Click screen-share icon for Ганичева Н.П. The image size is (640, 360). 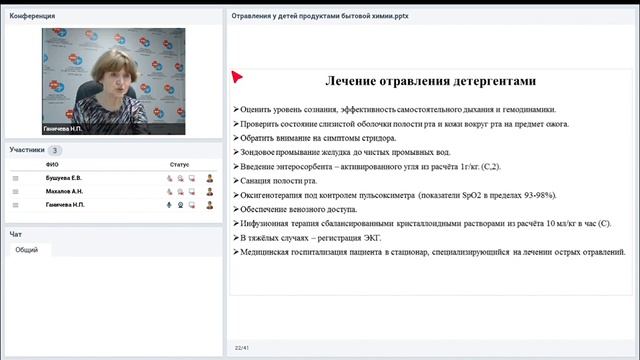point(192,205)
